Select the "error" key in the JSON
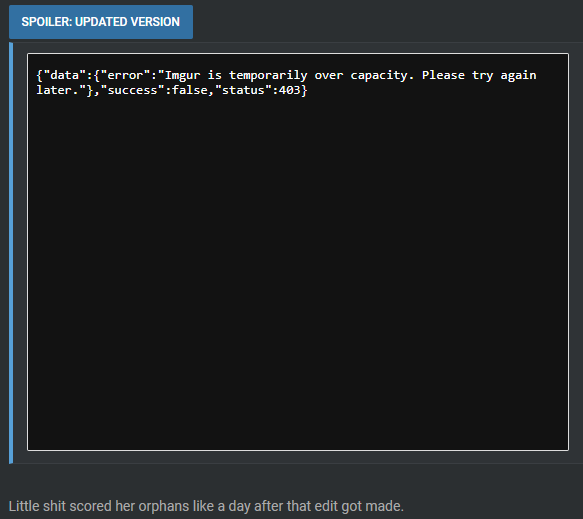The height and width of the screenshot is (519, 583). (x=125, y=75)
